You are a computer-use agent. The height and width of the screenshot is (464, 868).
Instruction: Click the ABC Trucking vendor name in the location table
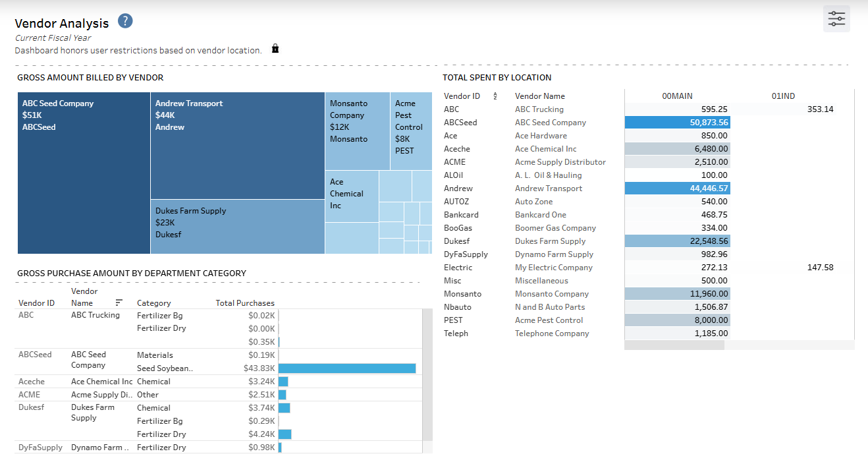click(539, 109)
